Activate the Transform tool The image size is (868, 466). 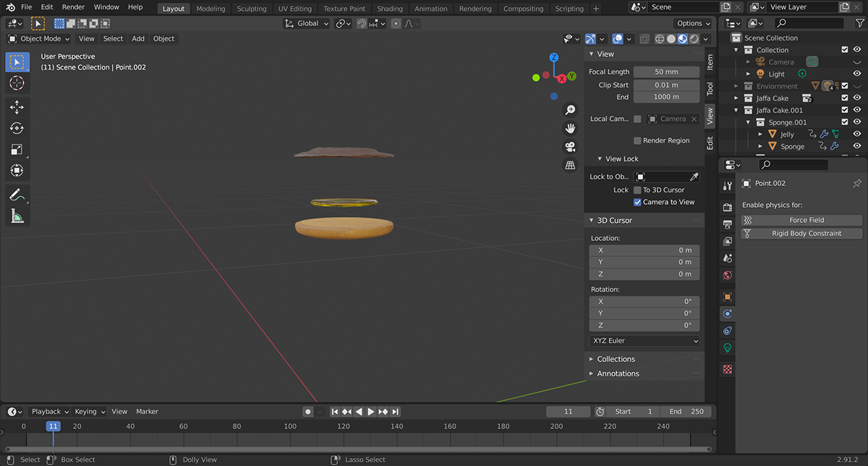pyautogui.click(x=17, y=170)
